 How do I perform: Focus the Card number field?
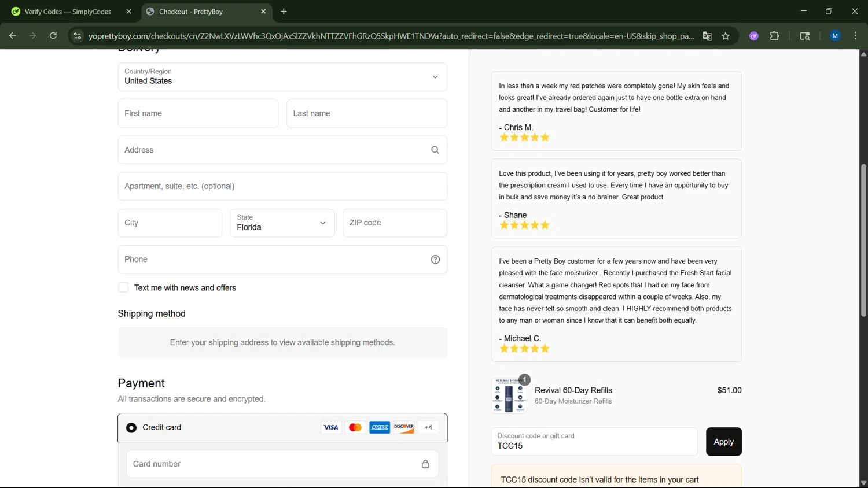pos(282,464)
